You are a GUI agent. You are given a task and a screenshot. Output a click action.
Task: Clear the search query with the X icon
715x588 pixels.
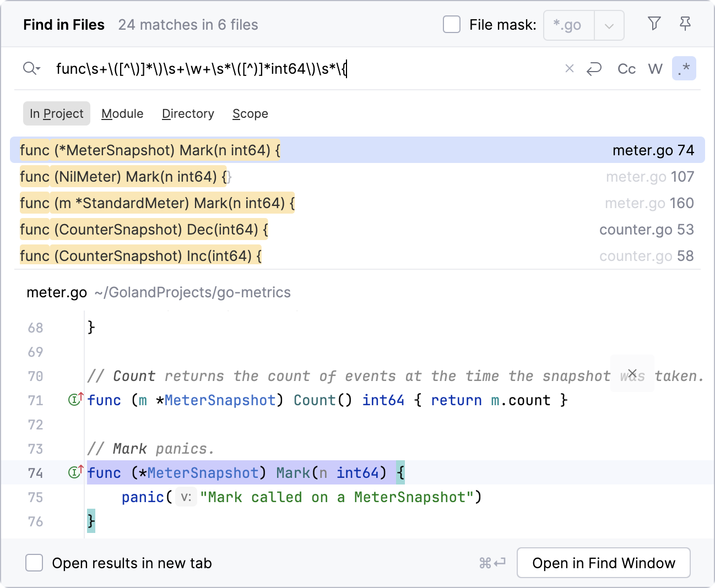pyautogui.click(x=569, y=69)
